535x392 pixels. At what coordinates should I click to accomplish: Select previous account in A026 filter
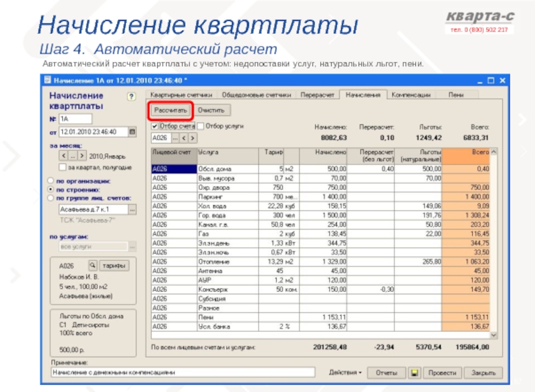[x=184, y=138]
